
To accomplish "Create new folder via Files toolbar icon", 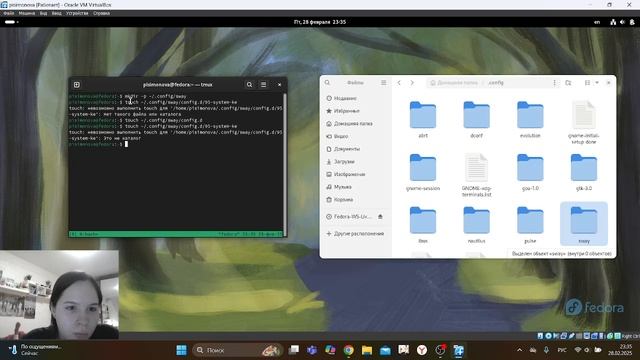I will click(x=568, y=83).
